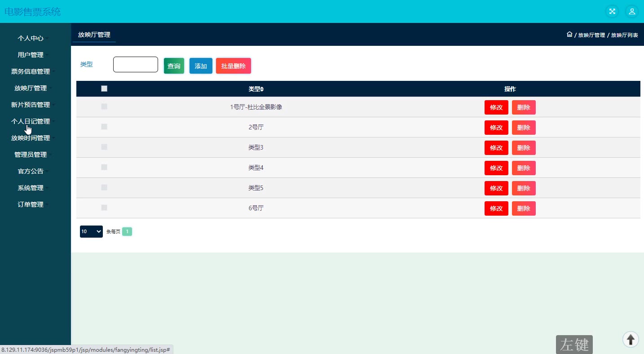The image size is (644, 354).
Task: Click 删除 in the 2号厅 row
Action: 524,128
